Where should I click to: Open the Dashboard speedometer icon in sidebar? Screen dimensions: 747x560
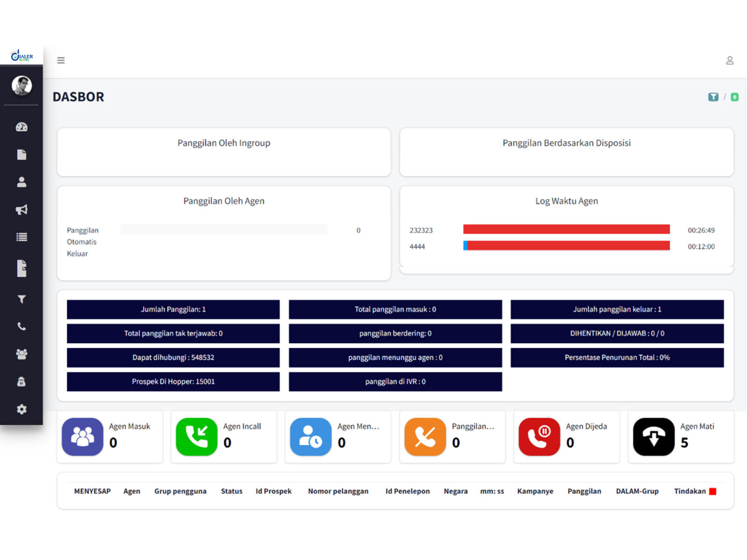[x=21, y=126]
